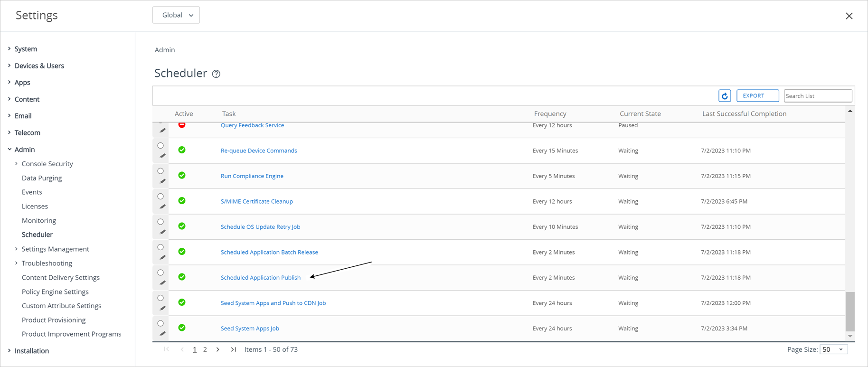
Task: Expand the Content settings section
Action: (x=9, y=99)
